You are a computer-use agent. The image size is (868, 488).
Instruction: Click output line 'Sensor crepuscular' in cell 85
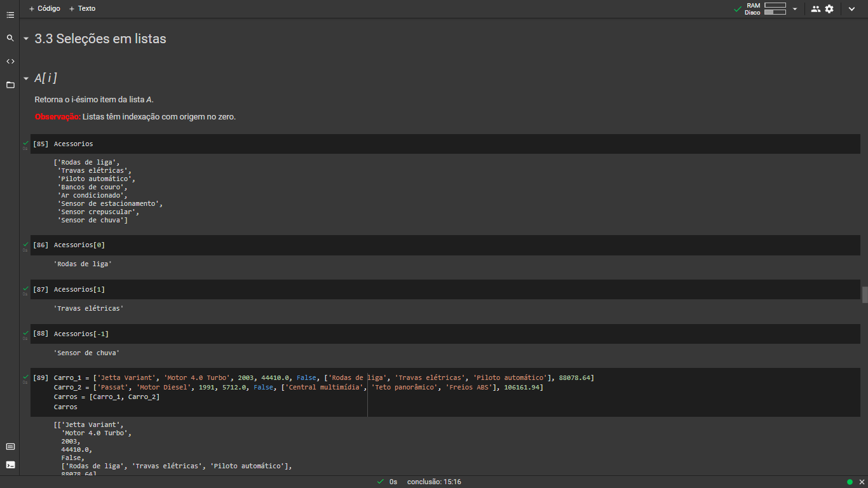[98, 212]
